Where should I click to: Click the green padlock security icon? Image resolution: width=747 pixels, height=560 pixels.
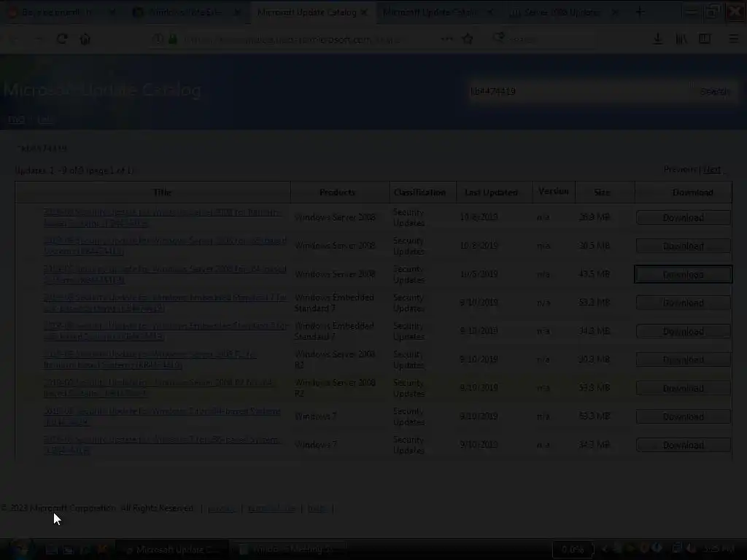coord(173,39)
